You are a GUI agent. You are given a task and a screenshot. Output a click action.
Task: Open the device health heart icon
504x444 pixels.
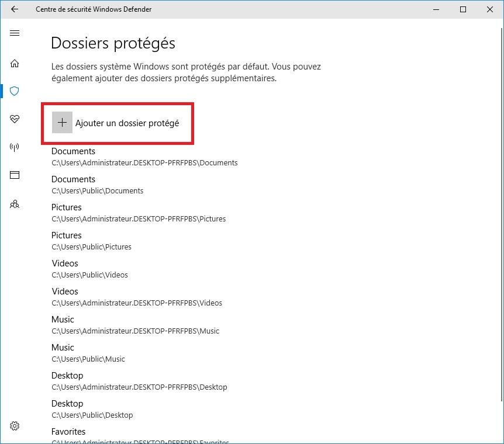point(15,119)
